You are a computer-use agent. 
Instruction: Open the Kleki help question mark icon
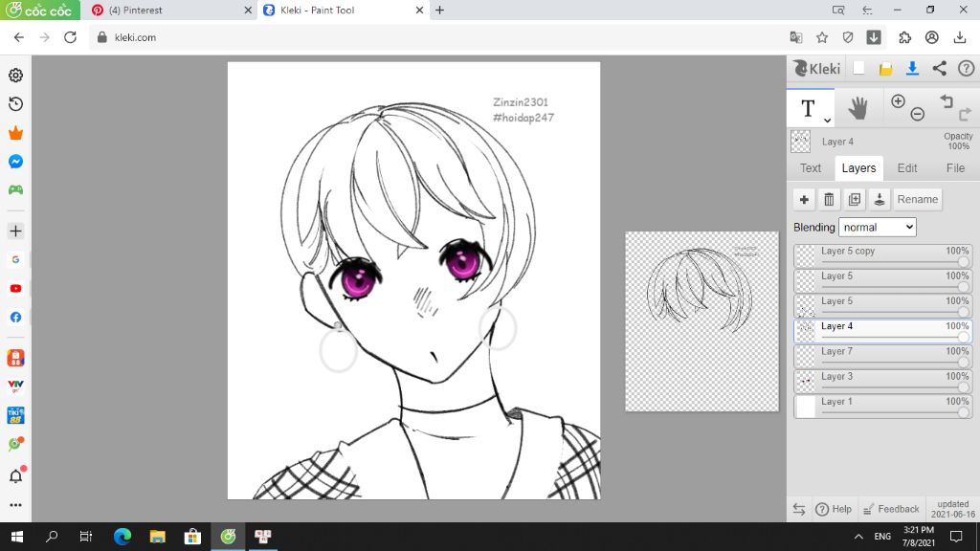(967, 69)
